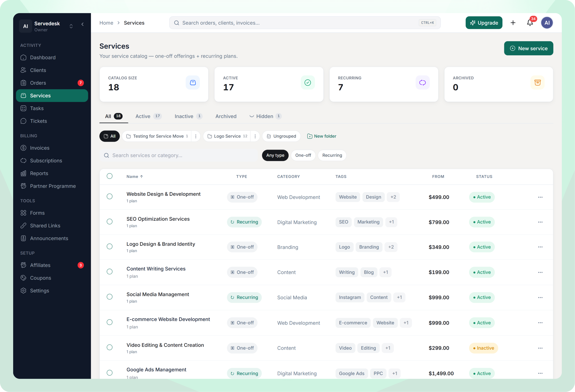Viewport: 575px width, 392px height.
Task: Create a New folder
Action: tap(321, 136)
